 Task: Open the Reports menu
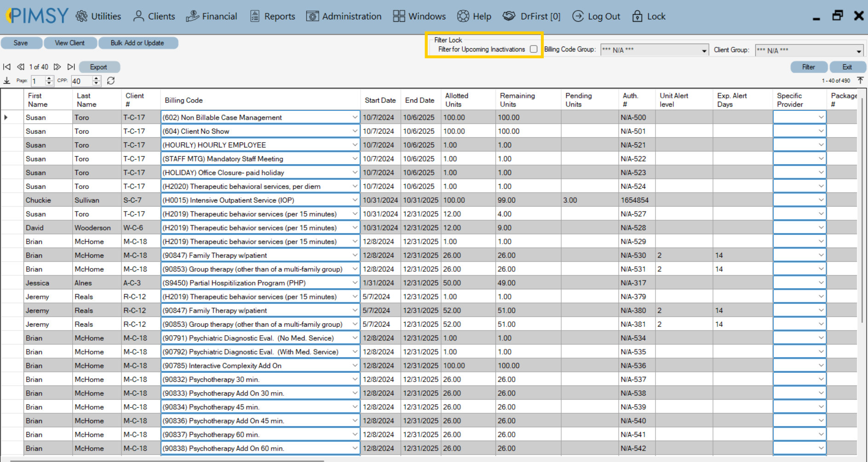(272, 16)
